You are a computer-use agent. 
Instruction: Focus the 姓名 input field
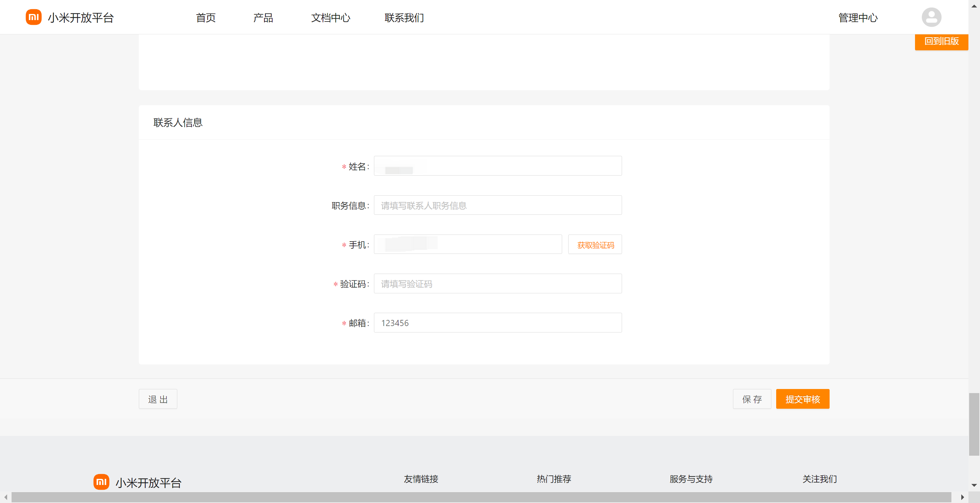point(497,166)
